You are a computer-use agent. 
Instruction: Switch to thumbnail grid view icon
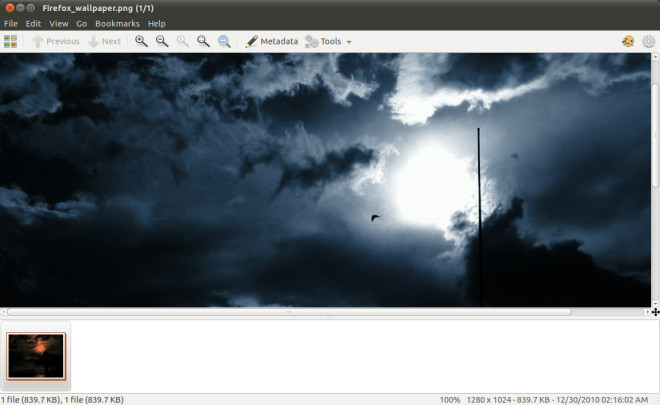(11, 41)
